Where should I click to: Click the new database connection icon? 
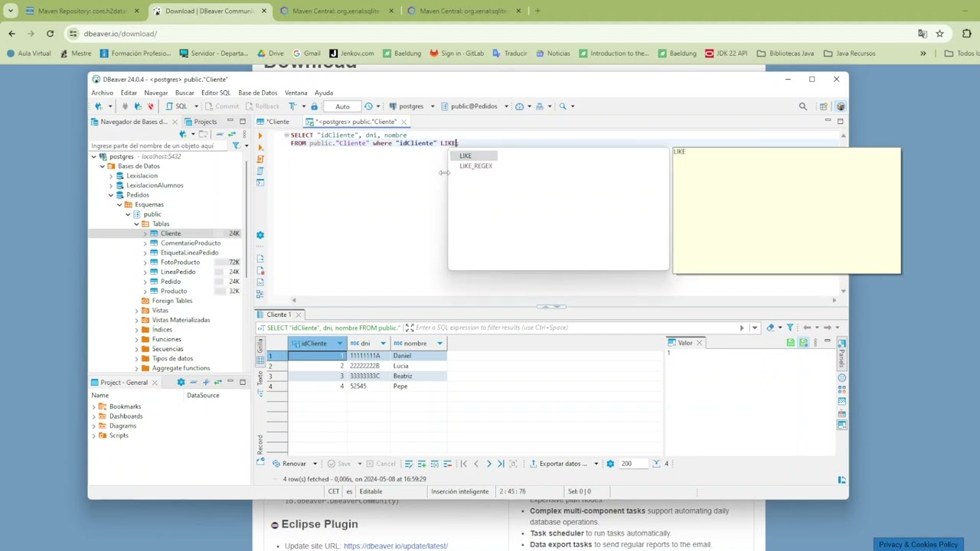pos(98,106)
